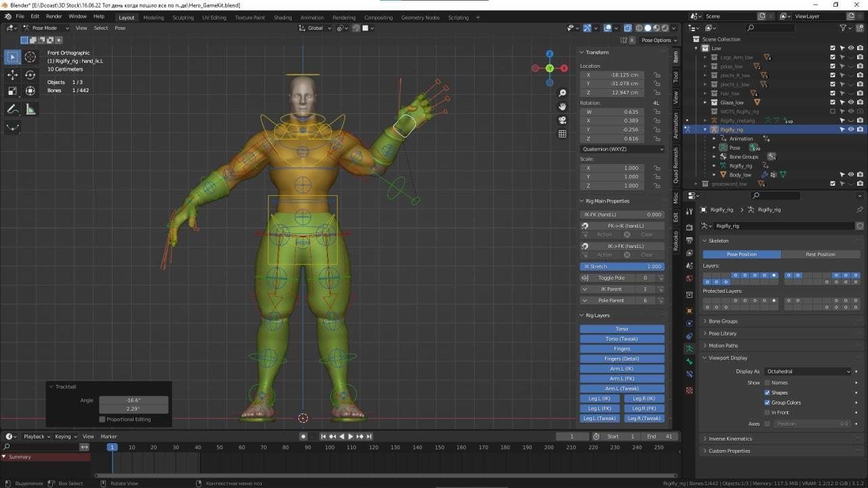
Task: Switch perspective/orthographic with the grid icon
Action: coord(562,134)
